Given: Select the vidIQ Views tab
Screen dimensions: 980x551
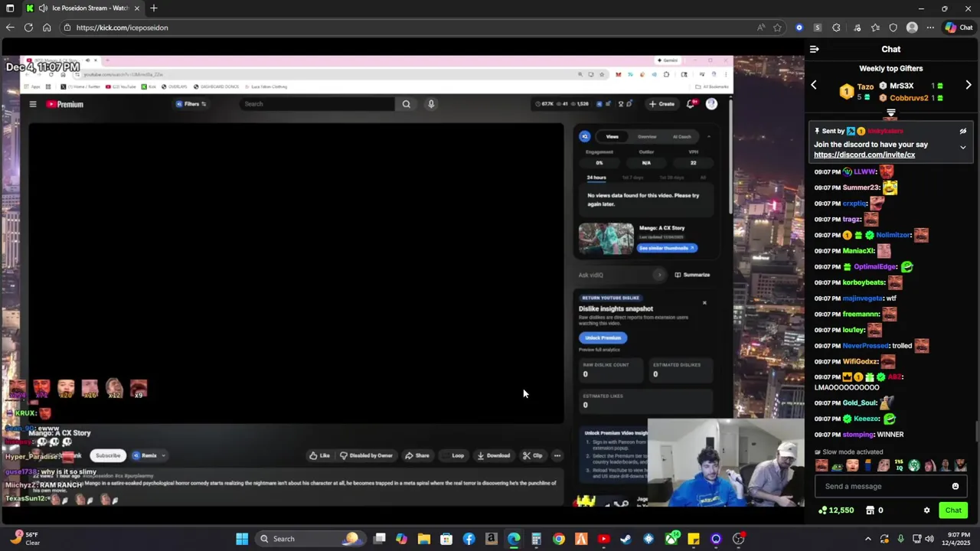Looking at the screenshot, I should coord(612,136).
